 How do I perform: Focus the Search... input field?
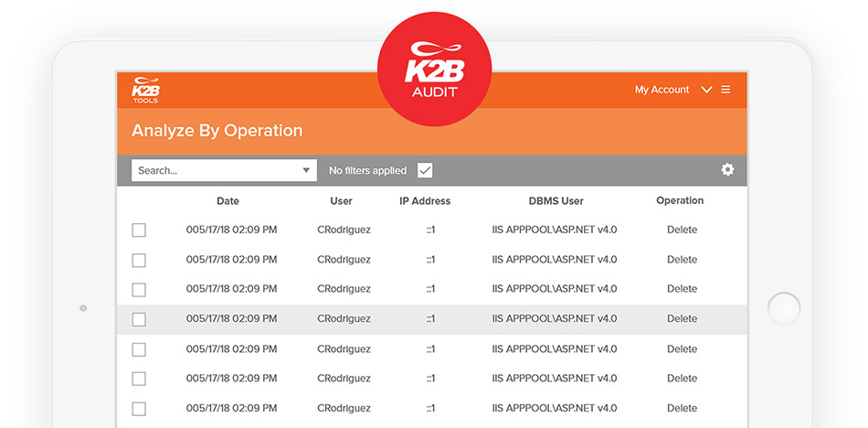[x=224, y=171]
